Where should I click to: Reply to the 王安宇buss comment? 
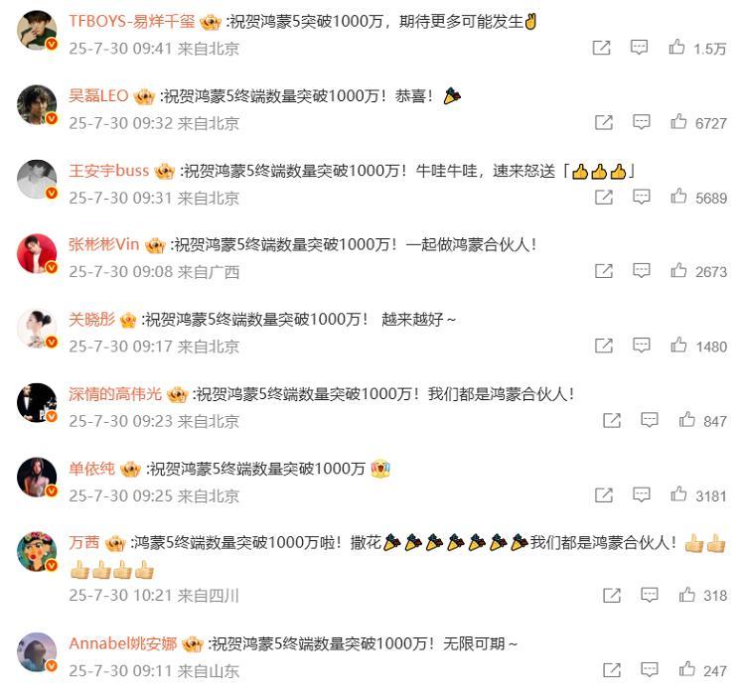click(x=641, y=197)
